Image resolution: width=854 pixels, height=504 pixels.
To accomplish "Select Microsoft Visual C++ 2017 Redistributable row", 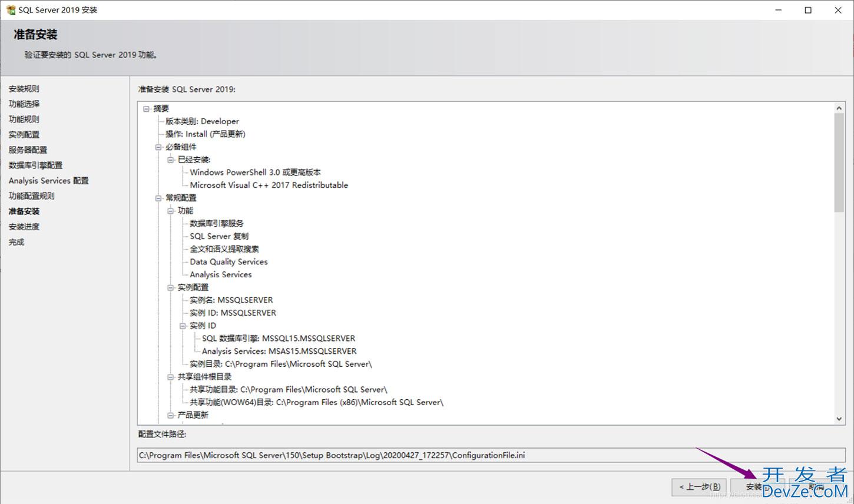I will pos(269,185).
